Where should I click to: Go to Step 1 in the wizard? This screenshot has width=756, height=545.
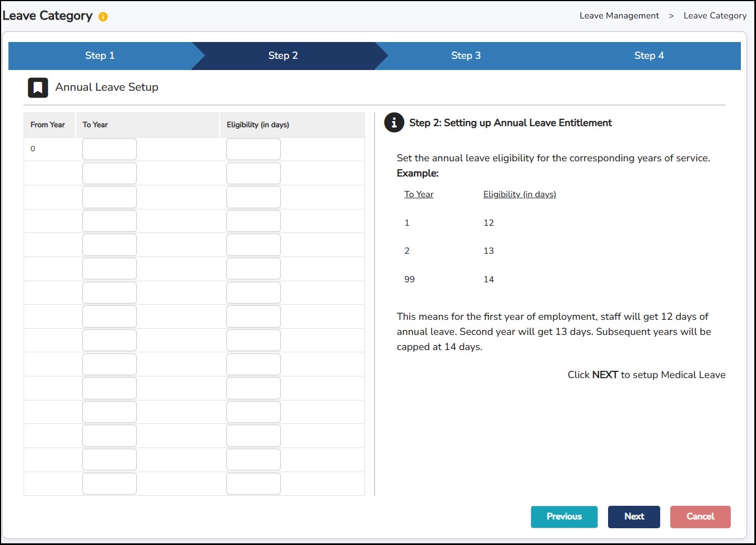coord(100,55)
